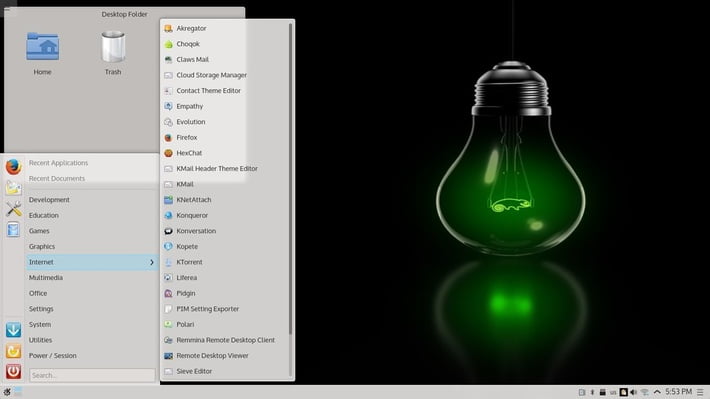This screenshot has height=399, width=710.
Task: Click the Firefox icon in the favorites sidebar
Action: click(x=14, y=167)
